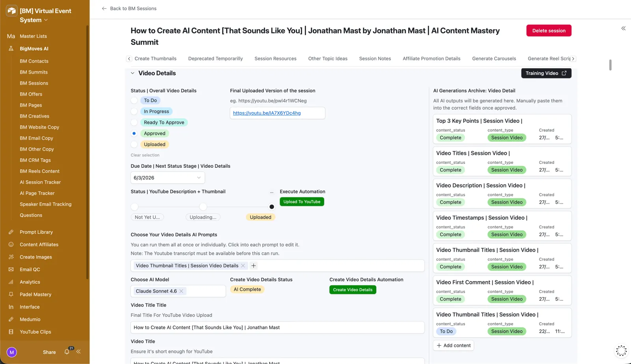Click the back arrow to BM Sessions
This screenshot has height=364, width=631.
104,8
